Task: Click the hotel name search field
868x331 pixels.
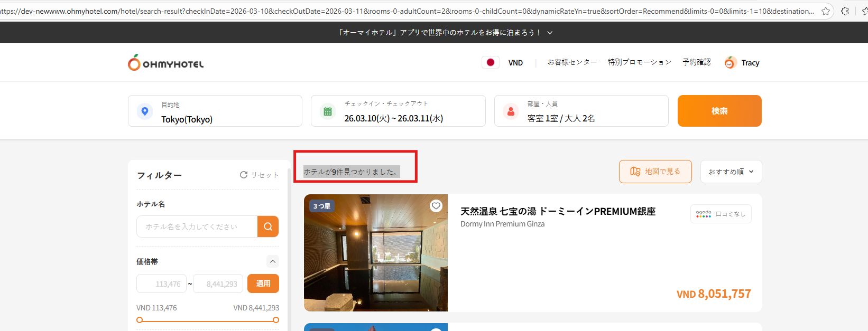Action: (x=197, y=226)
